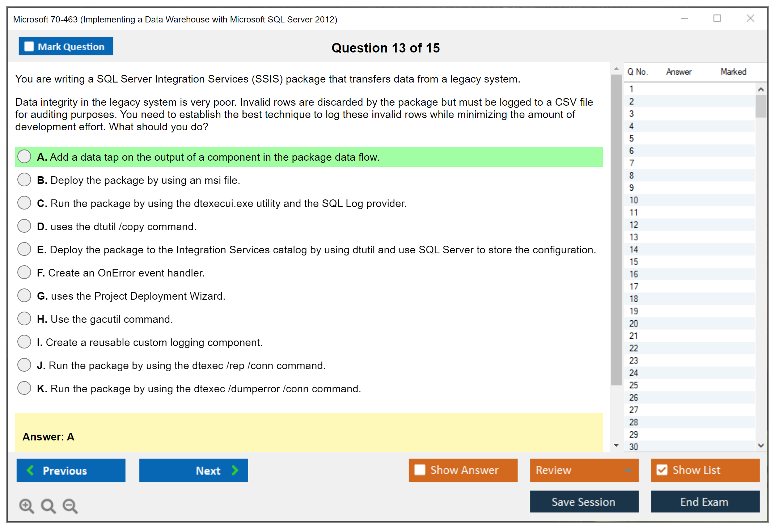The height and width of the screenshot is (532, 778).
Task: Click the reset zoom magnifier icon
Action: coord(48,506)
